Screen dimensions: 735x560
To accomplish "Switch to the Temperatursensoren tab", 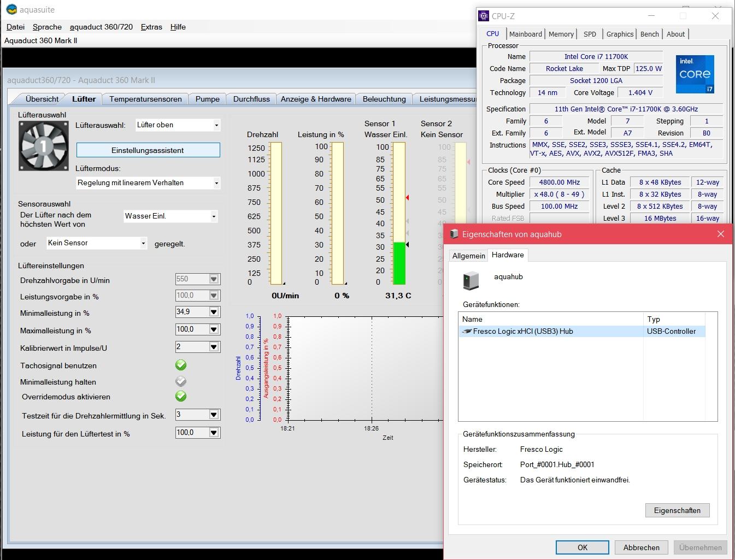I will pos(145,99).
